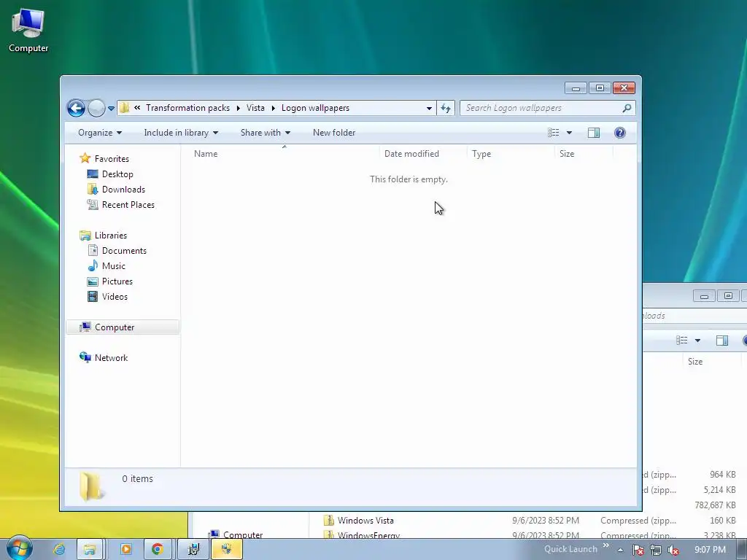Screen dimensions: 747x560
Task: Select Libraries in the navigation pane
Action: 111,236
